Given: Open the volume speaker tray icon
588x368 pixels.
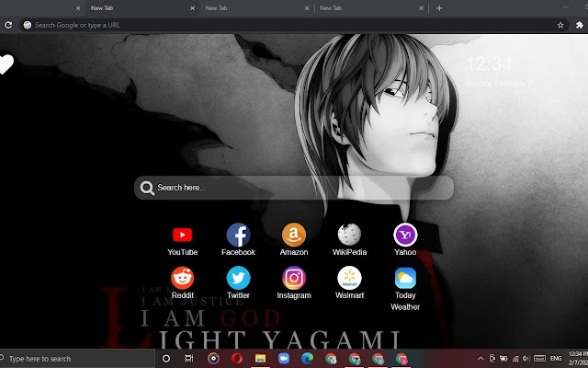Looking at the screenshot, I should point(526,359).
